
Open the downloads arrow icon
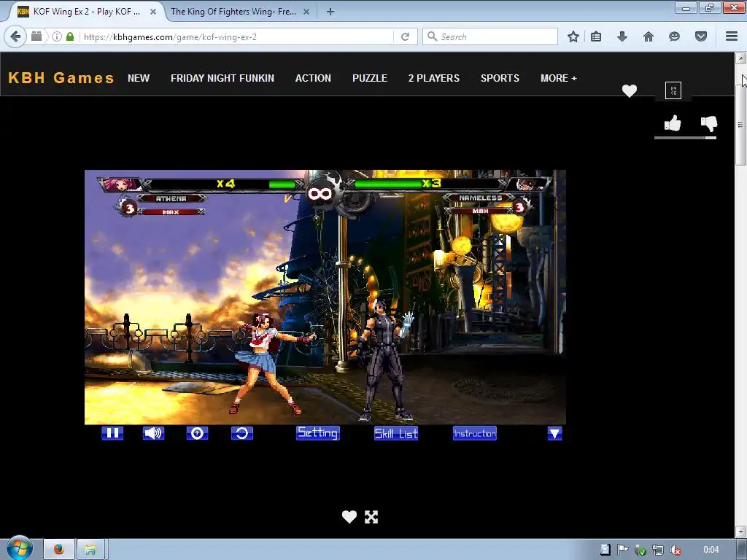[622, 36]
